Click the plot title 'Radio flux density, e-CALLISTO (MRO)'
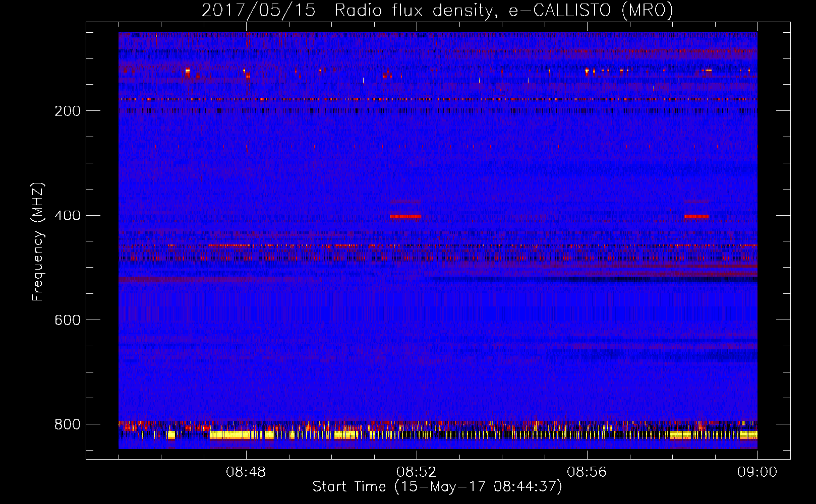The height and width of the screenshot is (504, 816). (x=503, y=11)
